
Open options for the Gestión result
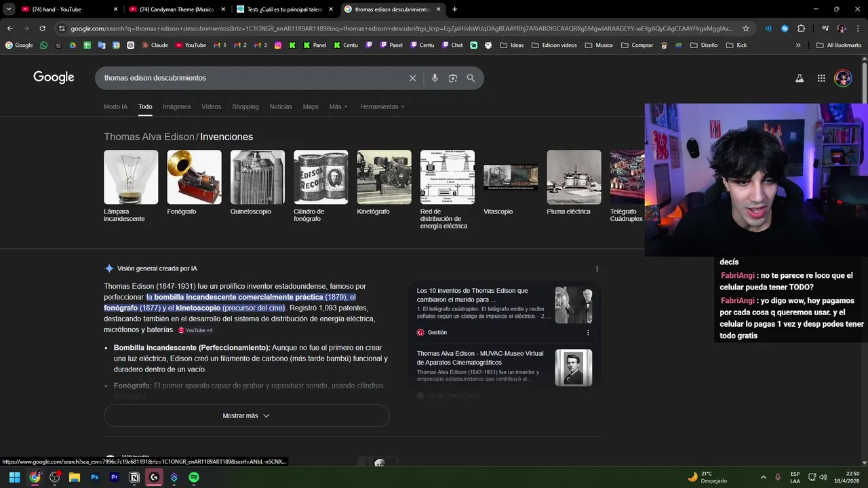point(588,333)
